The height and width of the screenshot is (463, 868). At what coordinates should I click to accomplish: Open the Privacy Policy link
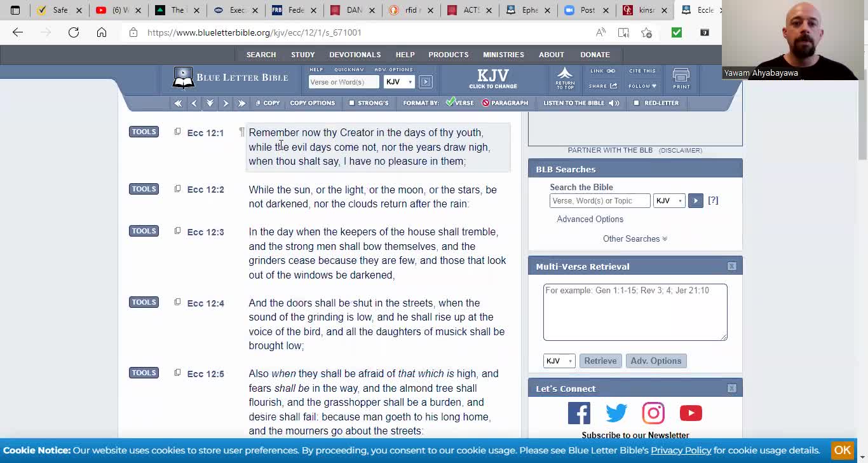click(x=681, y=450)
